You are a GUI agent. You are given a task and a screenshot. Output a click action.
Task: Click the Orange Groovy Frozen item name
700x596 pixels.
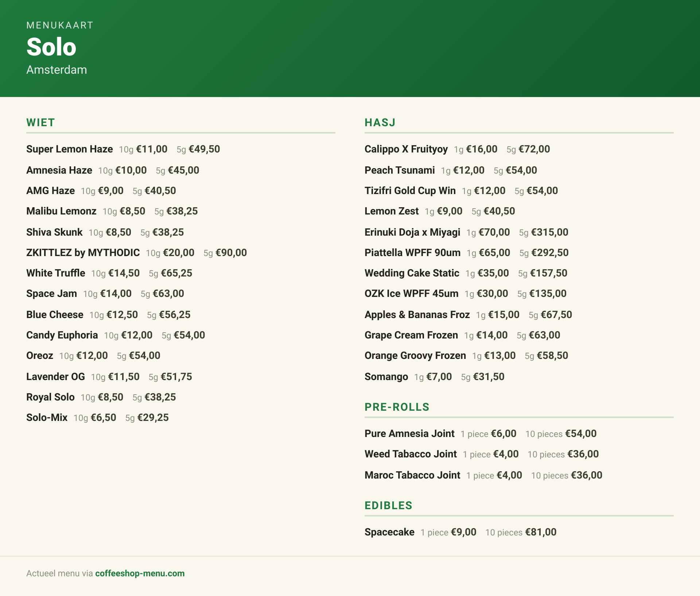point(415,356)
